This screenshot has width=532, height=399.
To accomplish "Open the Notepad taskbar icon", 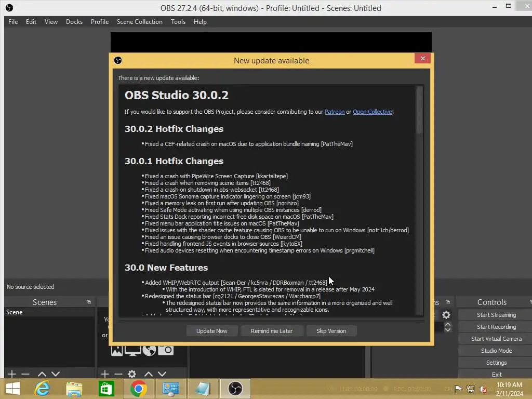I will pyautogui.click(x=203, y=389).
